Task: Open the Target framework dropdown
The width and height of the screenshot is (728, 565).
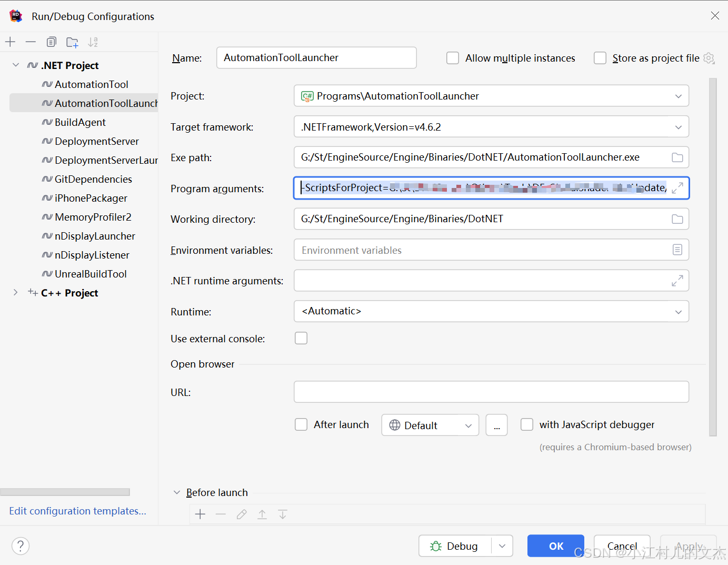Action: click(491, 127)
